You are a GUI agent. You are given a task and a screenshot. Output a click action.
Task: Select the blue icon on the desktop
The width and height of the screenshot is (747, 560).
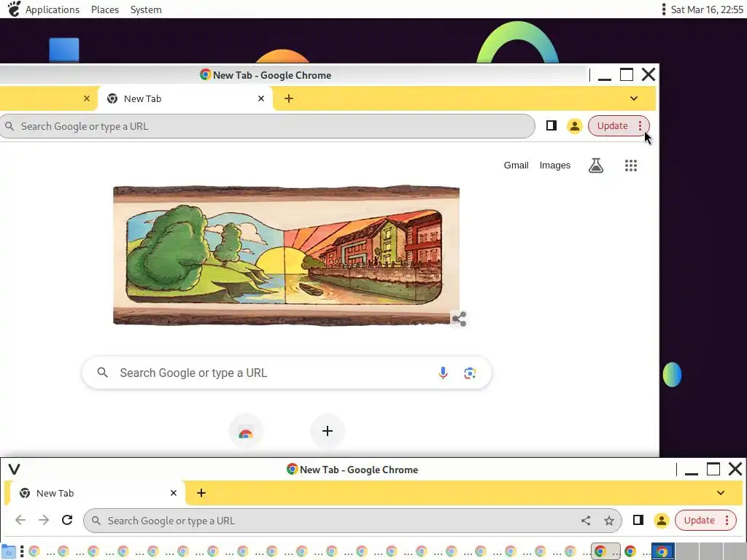click(64, 50)
